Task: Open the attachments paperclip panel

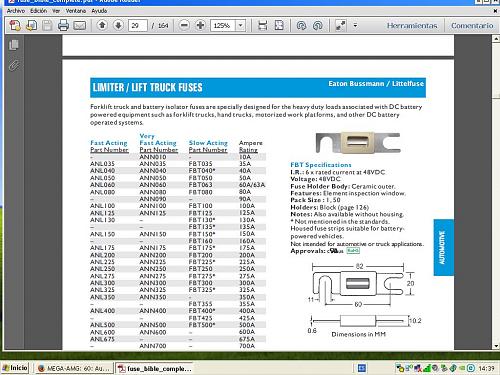Action: click(14, 65)
